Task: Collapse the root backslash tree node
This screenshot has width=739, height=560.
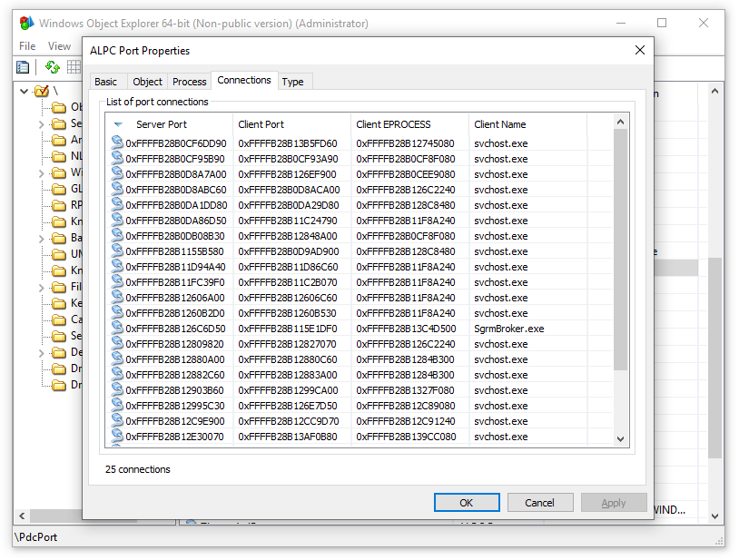Action: pyautogui.click(x=24, y=91)
